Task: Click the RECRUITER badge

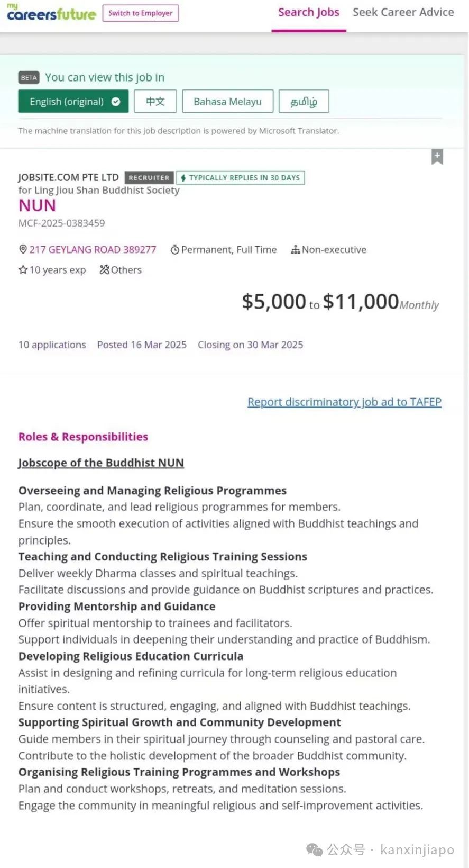Action: [x=149, y=178]
